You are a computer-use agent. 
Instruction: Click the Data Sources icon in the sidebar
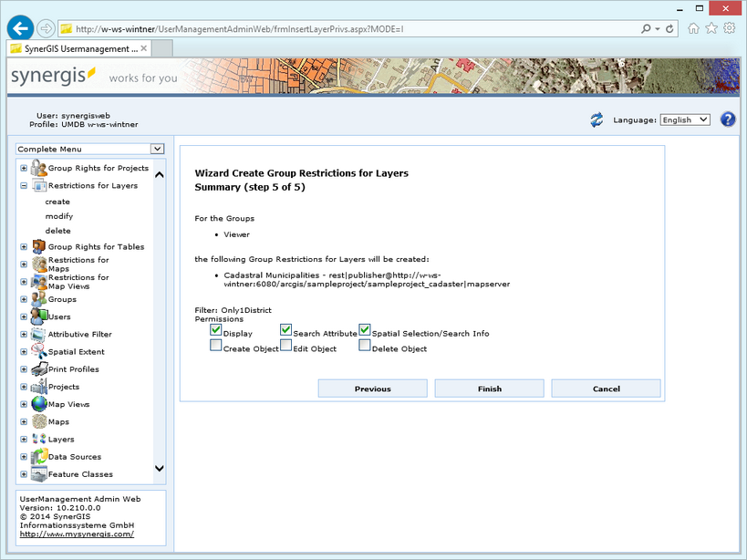[36, 456]
